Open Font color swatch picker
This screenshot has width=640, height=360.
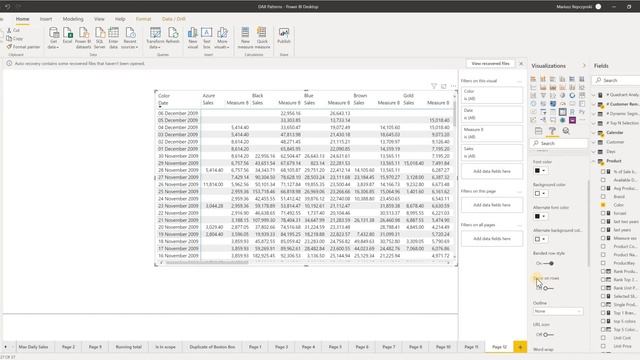[x=540, y=171]
